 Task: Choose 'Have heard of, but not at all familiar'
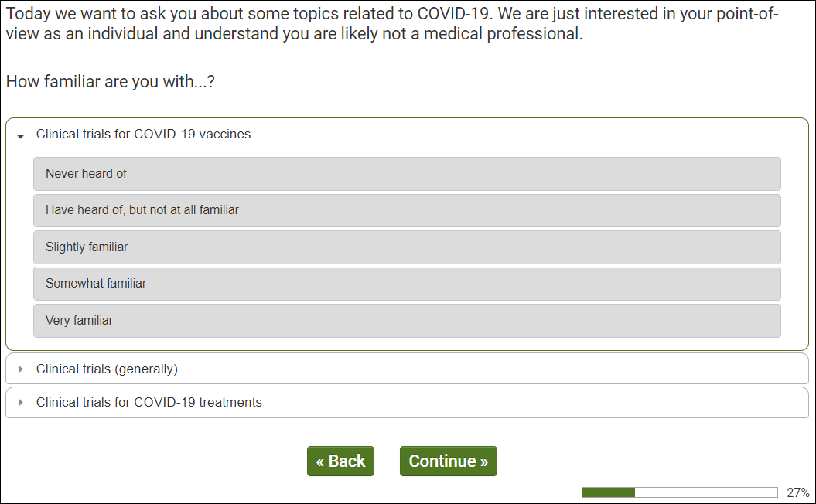(407, 210)
